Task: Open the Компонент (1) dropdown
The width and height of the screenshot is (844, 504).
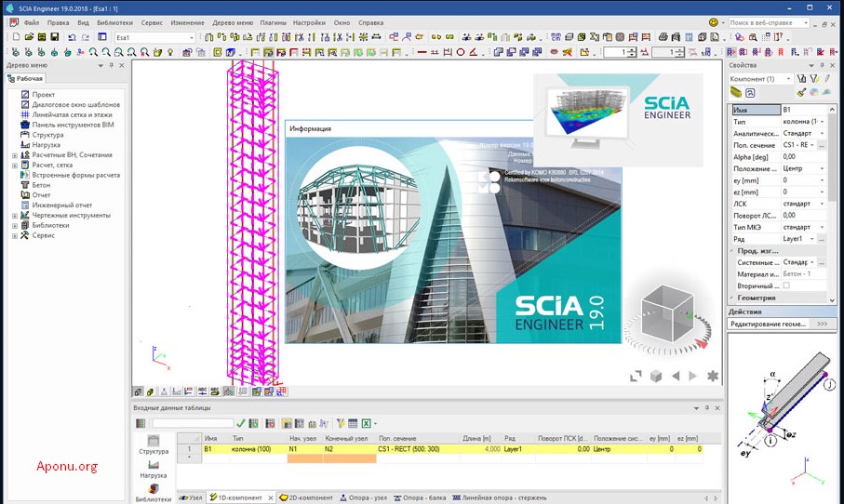Action: [788, 78]
